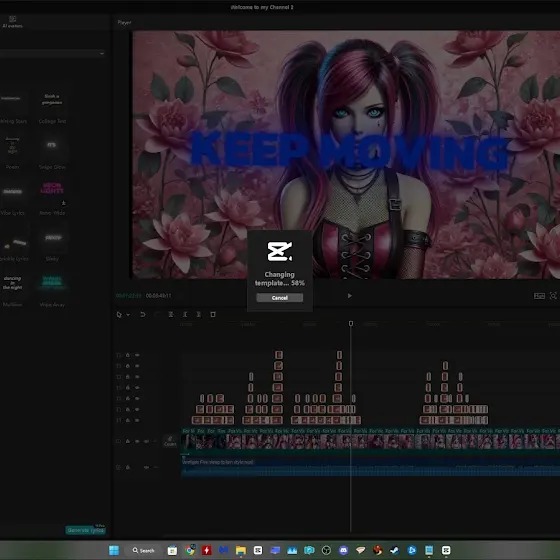Undo the last edit
The width and height of the screenshot is (560, 560).
142,315
